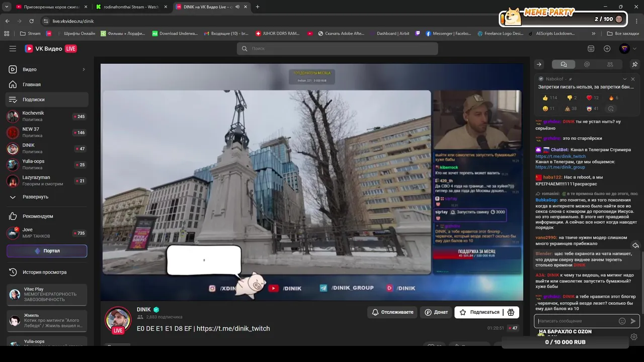Open Lazyrazyman channel in subscriptions
Screen dimensions: 644x362
(x=47, y=180)
